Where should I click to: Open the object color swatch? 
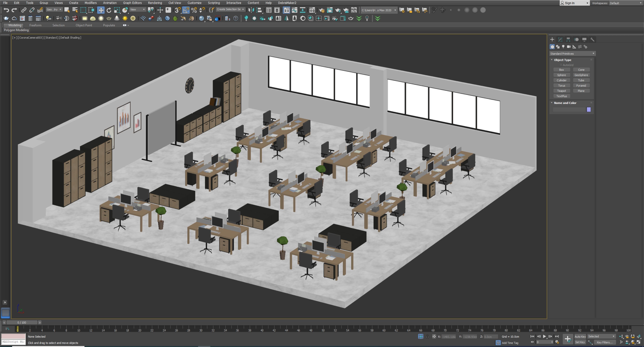[x=588, y=109]
